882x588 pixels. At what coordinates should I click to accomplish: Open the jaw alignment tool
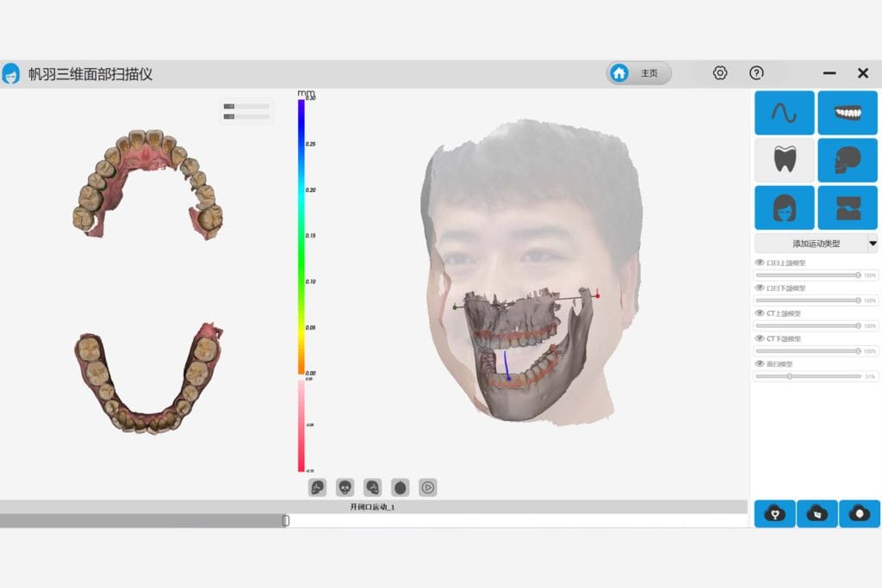pos(848,207)
